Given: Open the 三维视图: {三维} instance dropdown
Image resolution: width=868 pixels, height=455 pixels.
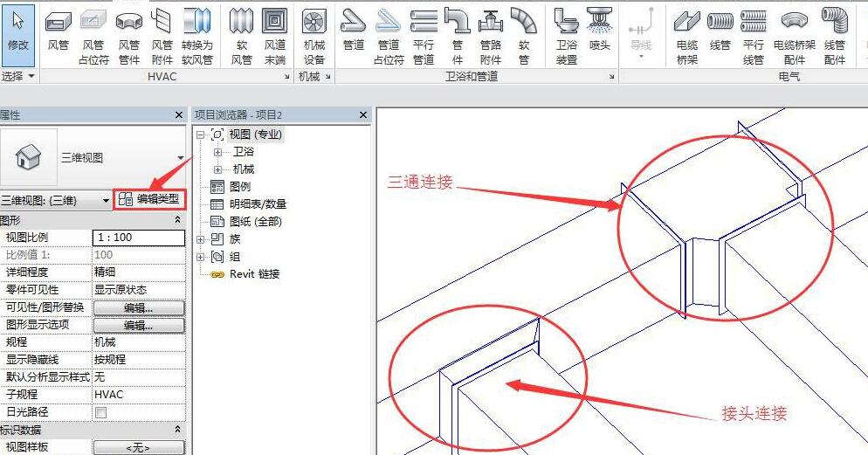Looking at the screenshot, I should (x=106, y=200).
